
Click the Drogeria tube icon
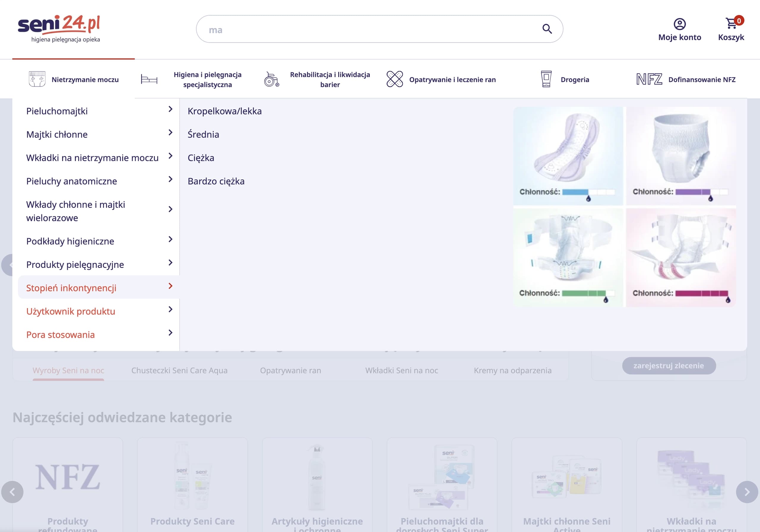(x=546, y=79)
